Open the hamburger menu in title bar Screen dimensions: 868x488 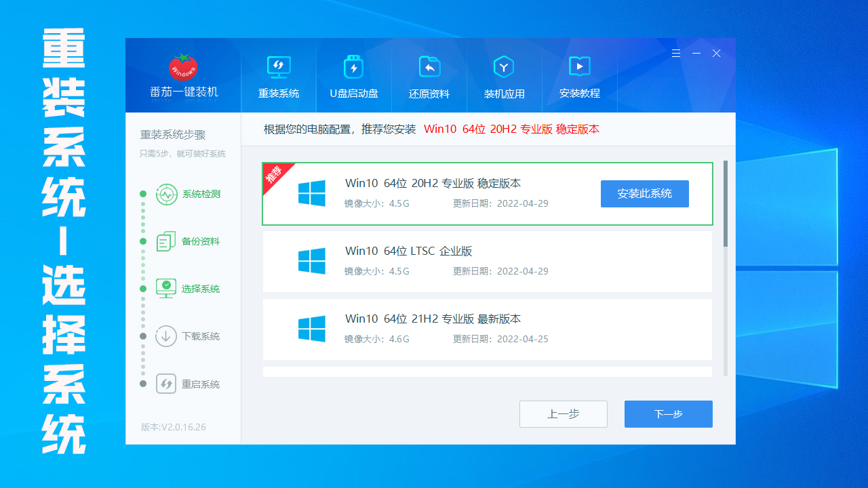click(x=675, y=53)
